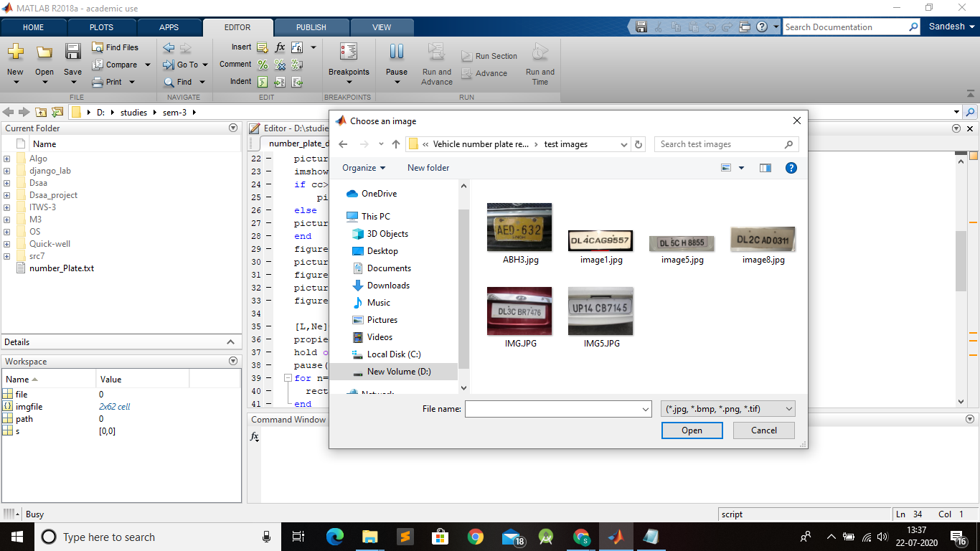Click the Save disk icon in ribbon
This screenshot has height=551, width=980.
coord(73,52)
